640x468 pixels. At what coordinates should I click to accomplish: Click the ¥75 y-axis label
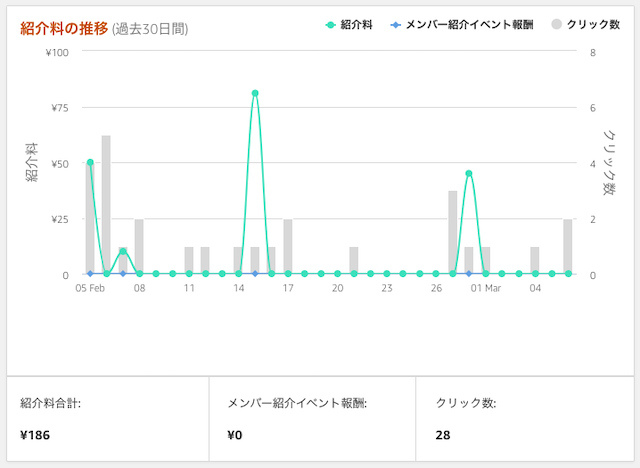tap(60, 108)
